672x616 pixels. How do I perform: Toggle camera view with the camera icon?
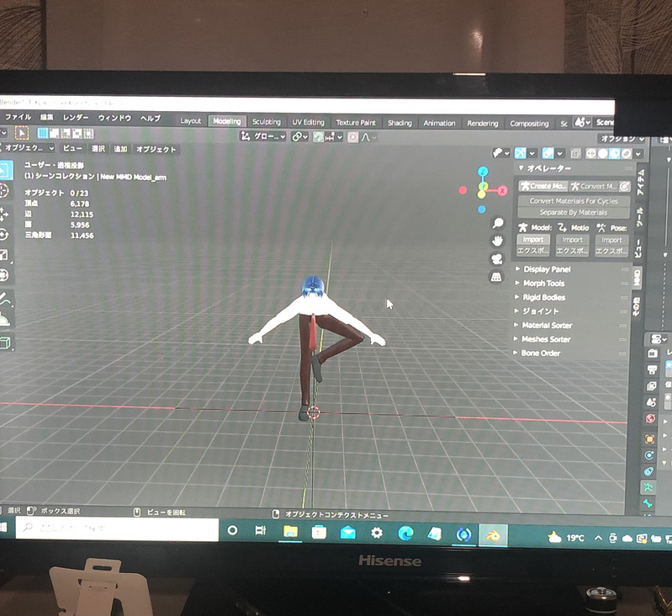click(x=497, y=259)
